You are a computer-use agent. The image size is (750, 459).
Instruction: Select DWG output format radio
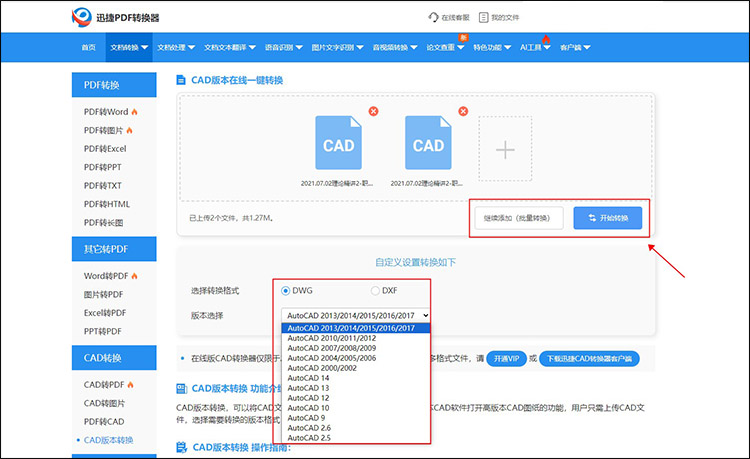click(286, 291)
